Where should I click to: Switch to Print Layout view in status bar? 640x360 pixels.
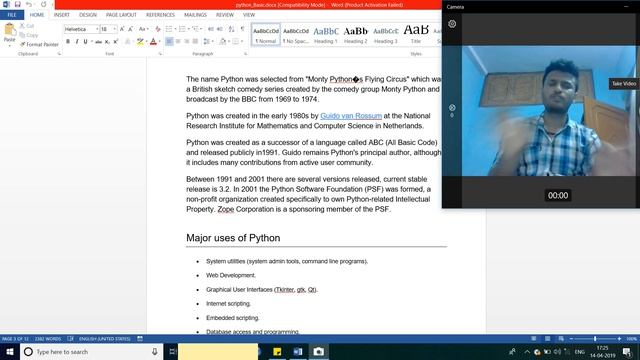(547, 339)
